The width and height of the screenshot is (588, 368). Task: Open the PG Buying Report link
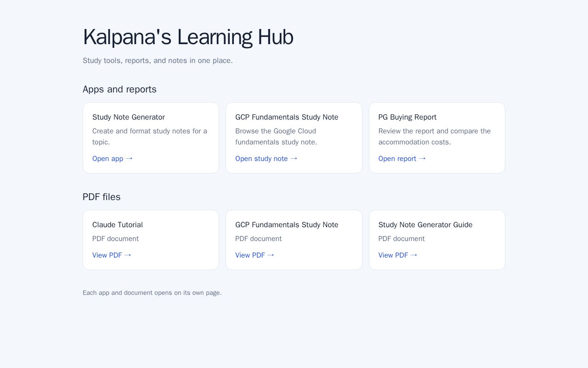click(402, 159)
